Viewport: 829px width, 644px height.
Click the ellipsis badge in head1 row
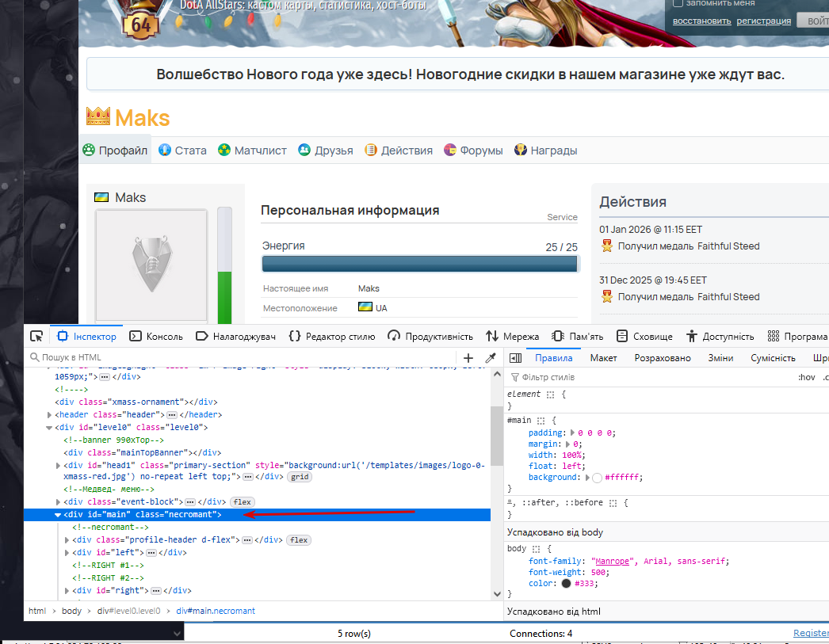(247, 477)
